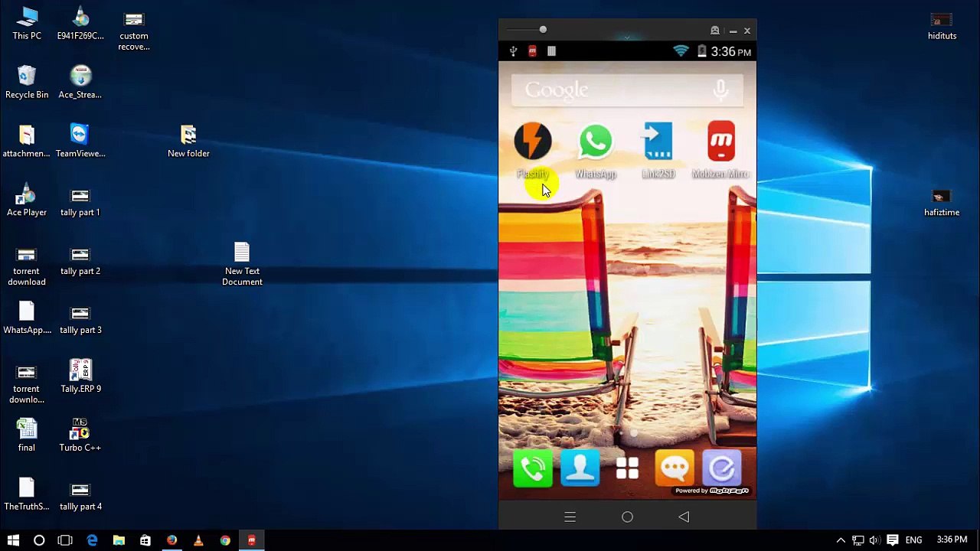Launch the browser icon in phone dock
The width and height of the screenshot is (980, 551).
click(x=721, y=468)
